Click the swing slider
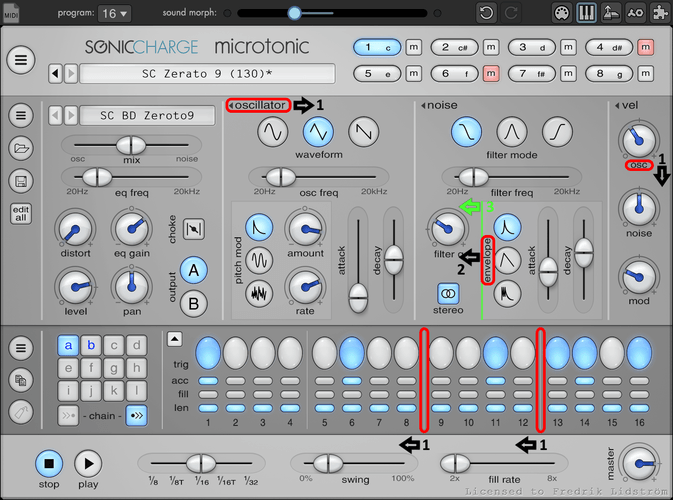 (x=354, y=464)
